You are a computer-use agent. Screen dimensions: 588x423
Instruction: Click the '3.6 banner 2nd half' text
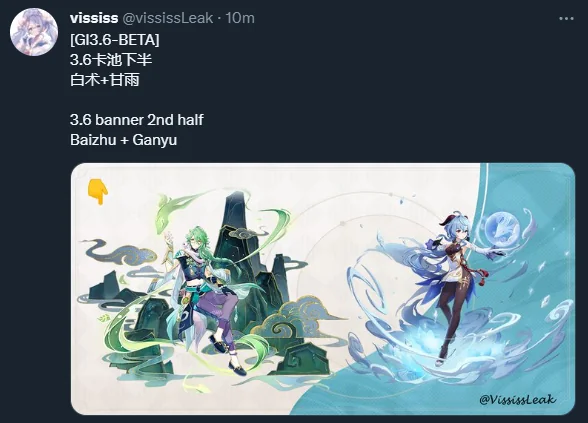coord(136,120)
